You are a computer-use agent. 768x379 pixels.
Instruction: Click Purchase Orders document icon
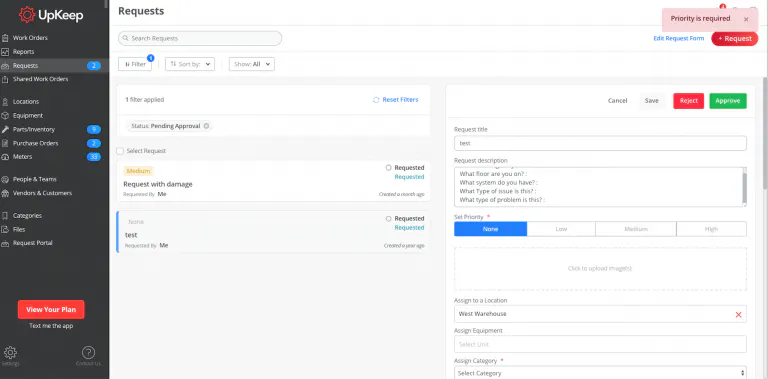pyautogui.click(x=5, y=143)
